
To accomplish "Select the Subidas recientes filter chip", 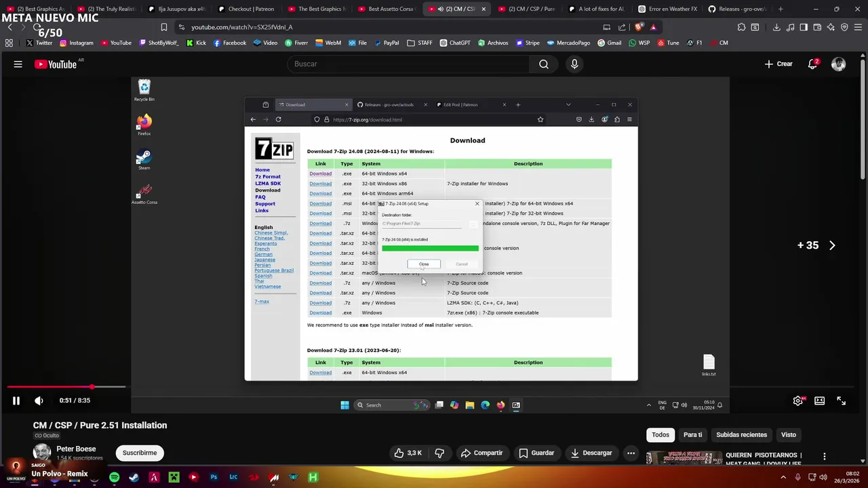I will [741, 434].
